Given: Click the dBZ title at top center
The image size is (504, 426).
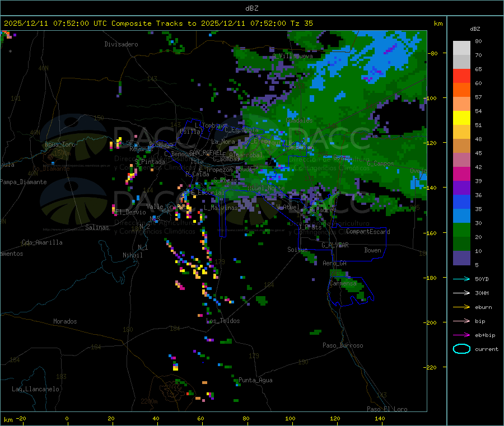Looking at the screenshot, I should pos(251,8).
